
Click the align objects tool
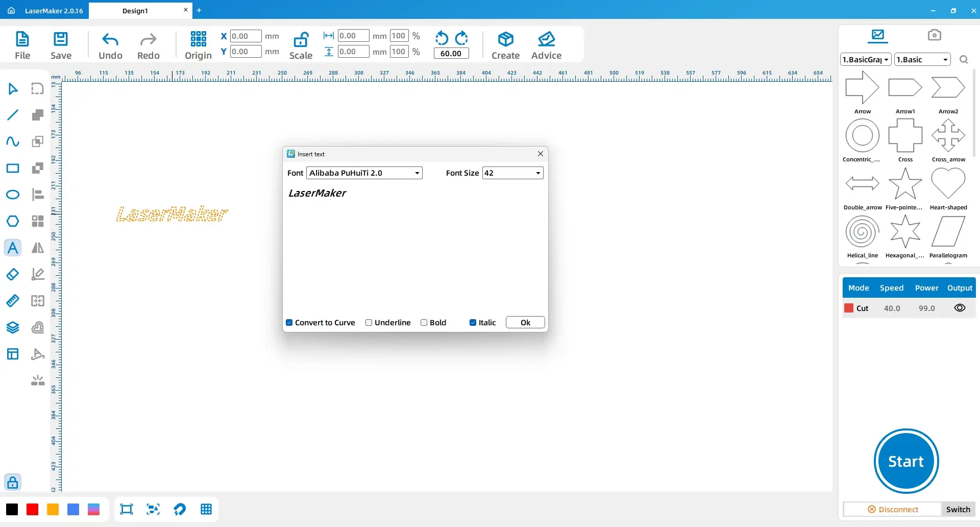point(38,195)
